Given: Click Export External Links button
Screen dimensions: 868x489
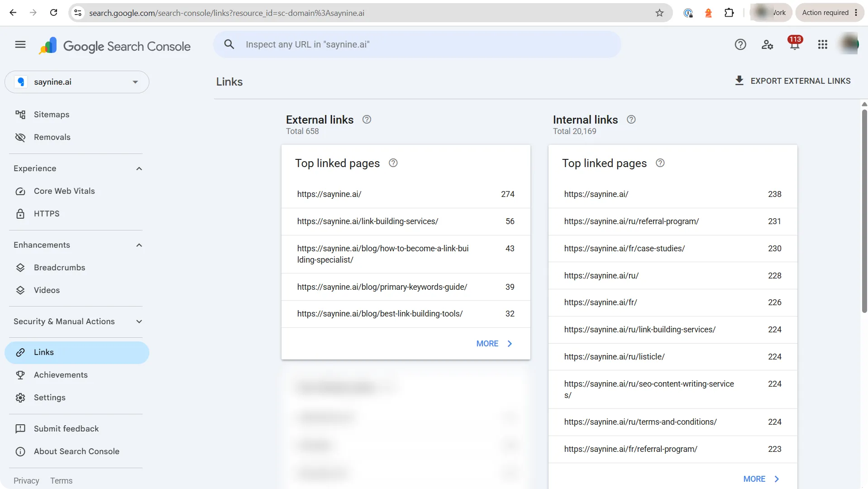Looking at the screenshot, I should [x=792, y=81].
